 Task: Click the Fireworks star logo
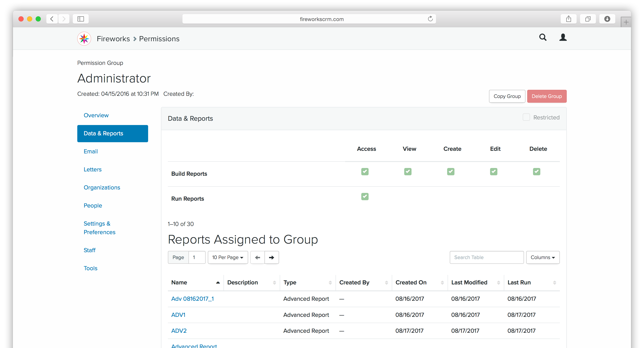(84, 39)
